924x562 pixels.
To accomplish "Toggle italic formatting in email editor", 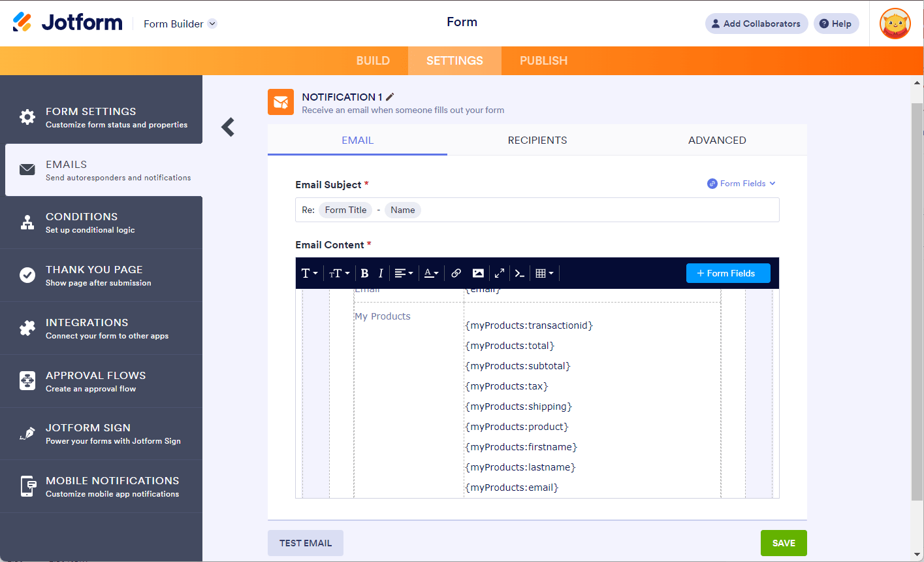I will pos(381,273).
